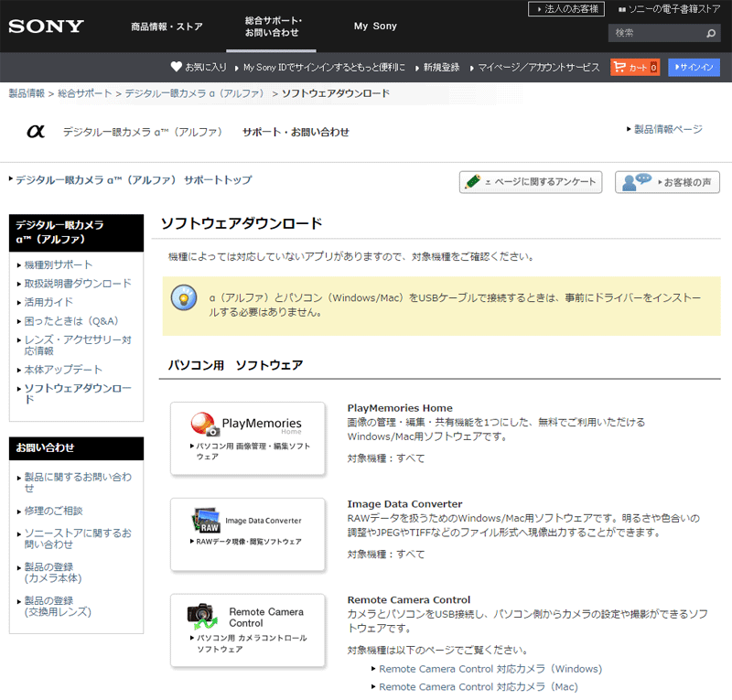Open 製品の登録 (交換用レンズ) link
The image size is (732, 700).
58,606
